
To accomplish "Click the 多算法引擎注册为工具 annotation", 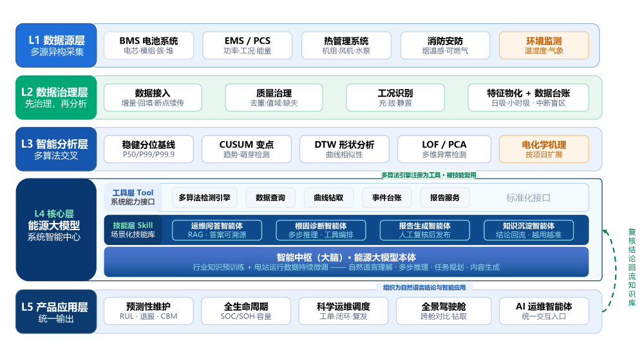I will tap(429, 175).
